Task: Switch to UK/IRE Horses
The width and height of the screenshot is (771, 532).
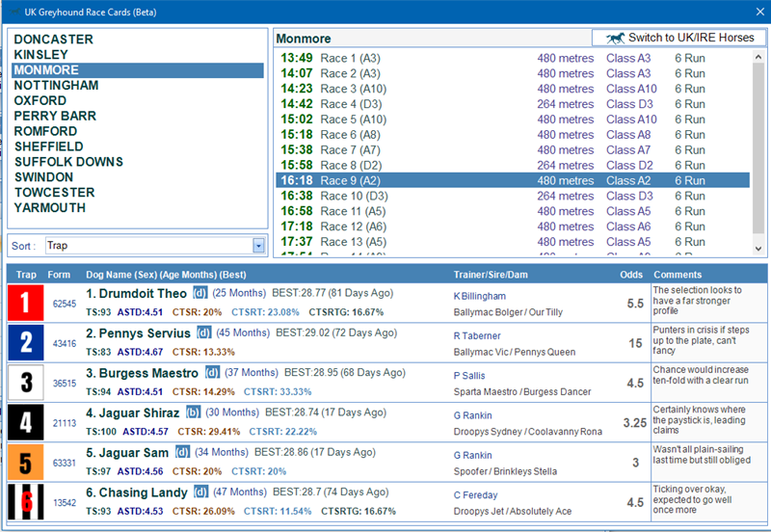Action: coord(679,38)
